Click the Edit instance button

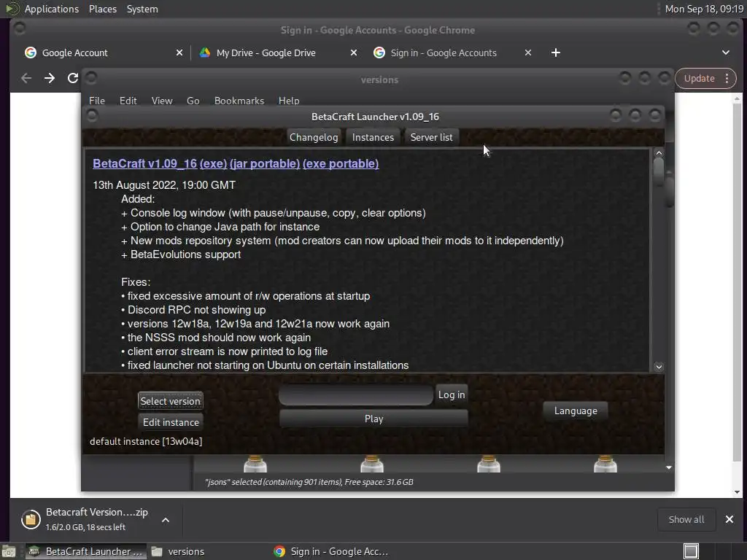[171, 422]
